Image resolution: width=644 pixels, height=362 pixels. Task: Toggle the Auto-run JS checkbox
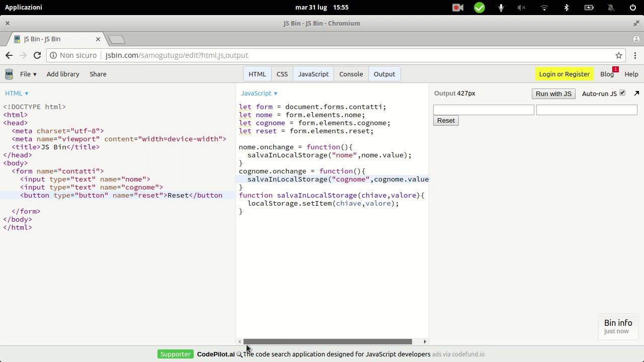tap(622, 93)
